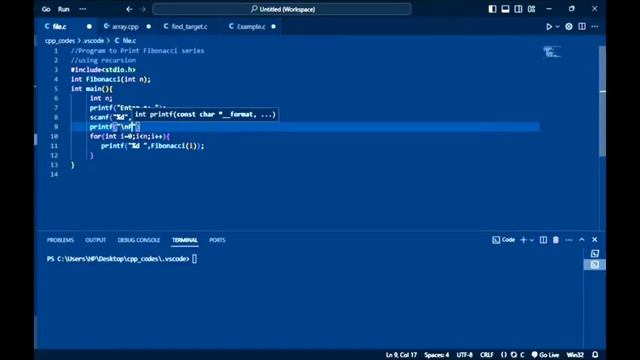Viewport: 640px width, 360px height.
Task: Open the PORTS panel tab
Action: pyautogui.click(x=217, y=240)
